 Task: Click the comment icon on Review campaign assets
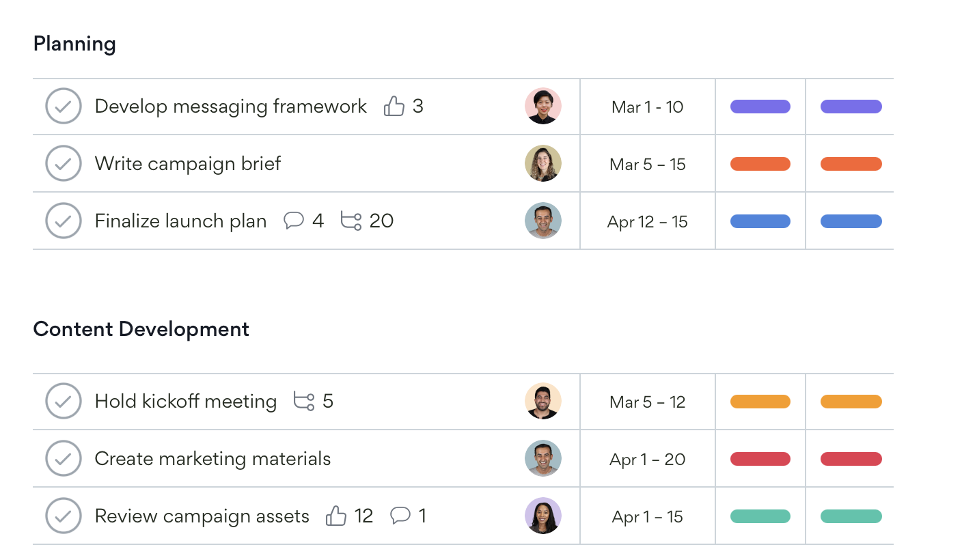(400, 516)
